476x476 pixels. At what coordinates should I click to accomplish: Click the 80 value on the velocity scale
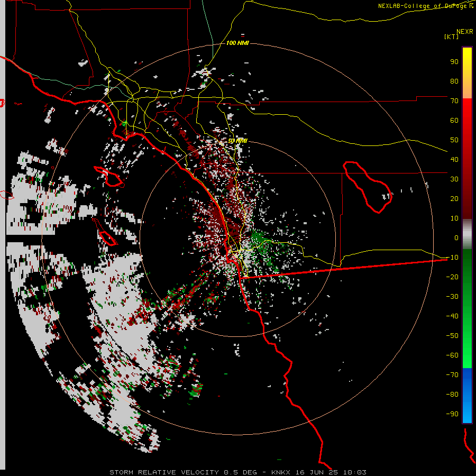tap(454, 81)
